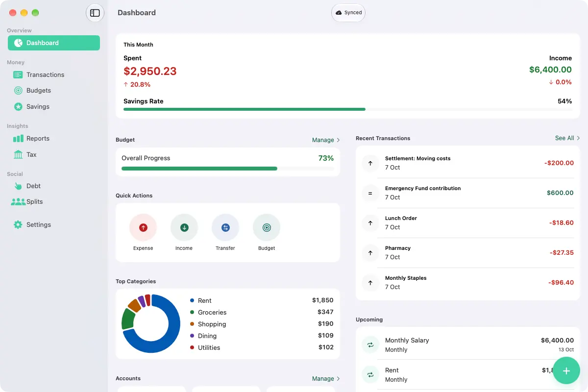
Task: Click the Transactions list icon
Action: tap(18, 74)
